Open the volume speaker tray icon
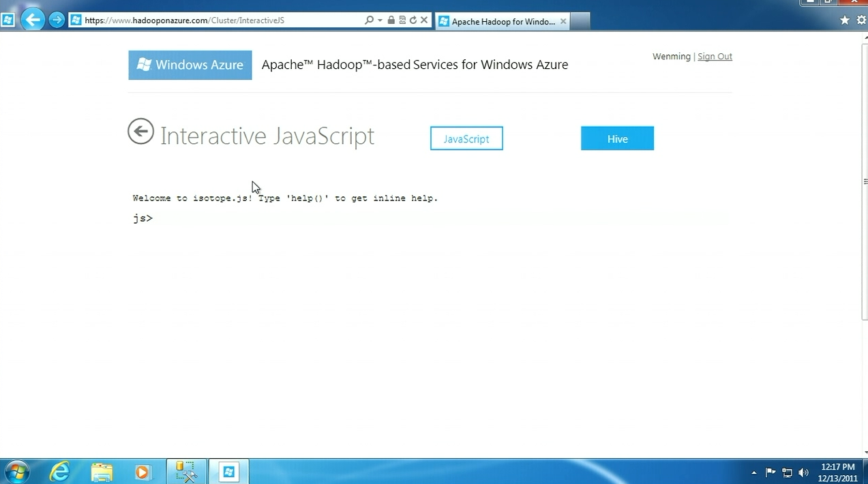The height and width of the screenshot is (484, 868). click(x=803, y=472)
